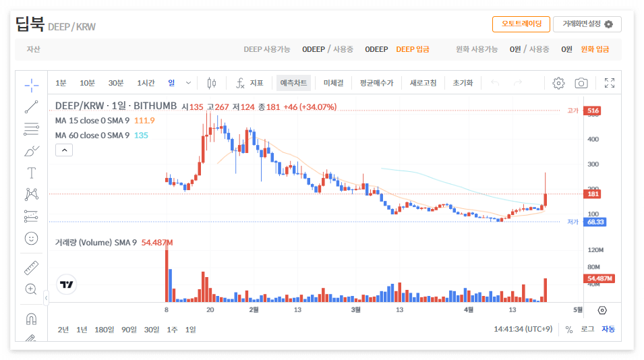Open the emoji icons tool
This screenshot has width=644, height=360.
[x=31, y=239]
